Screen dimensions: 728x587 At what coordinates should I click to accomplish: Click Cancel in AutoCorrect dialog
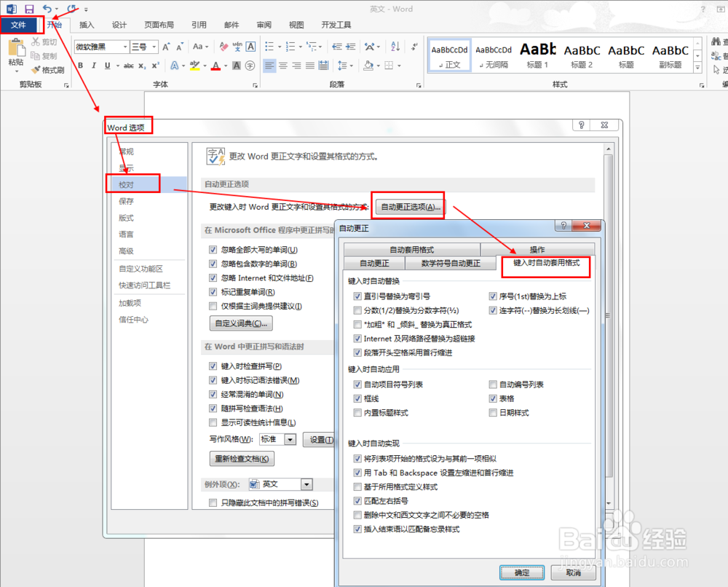point(573,572)
